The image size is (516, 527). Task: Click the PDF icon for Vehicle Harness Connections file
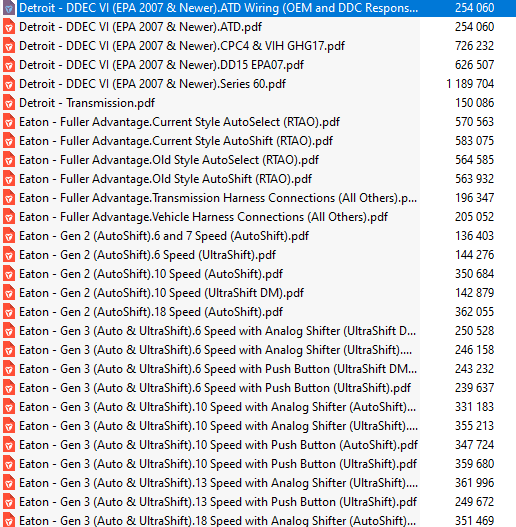click(9, 217)
